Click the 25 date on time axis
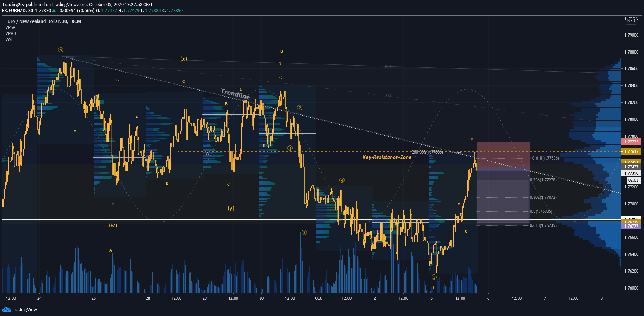644x316 pixels. point(94,298)
